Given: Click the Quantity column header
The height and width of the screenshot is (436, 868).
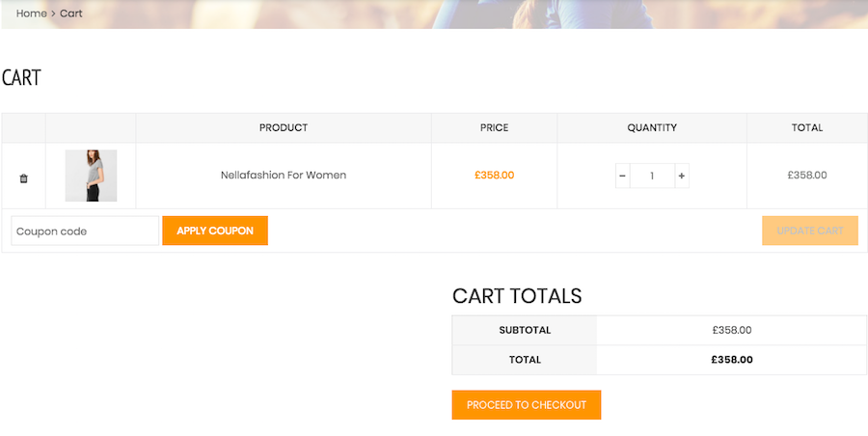Looking at the screenshot, I should [x=652, y=127].
